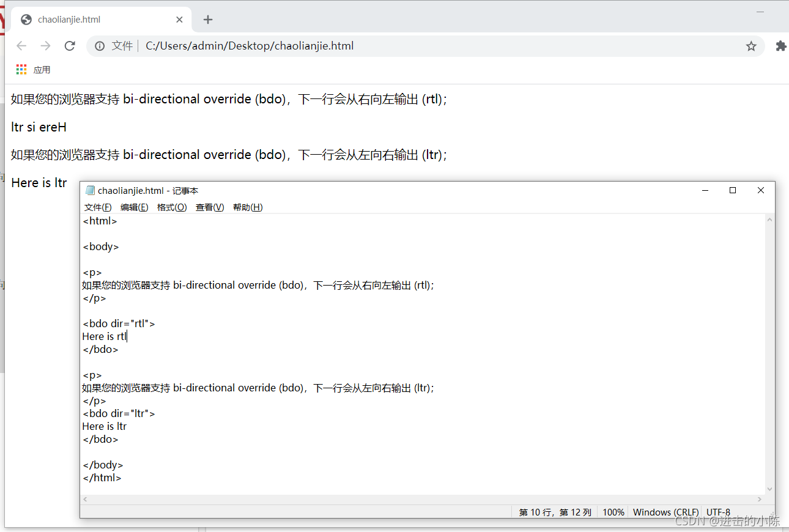
Task: Select the chaolianjie.html browser tab
Action: click(x=102, y=20)
